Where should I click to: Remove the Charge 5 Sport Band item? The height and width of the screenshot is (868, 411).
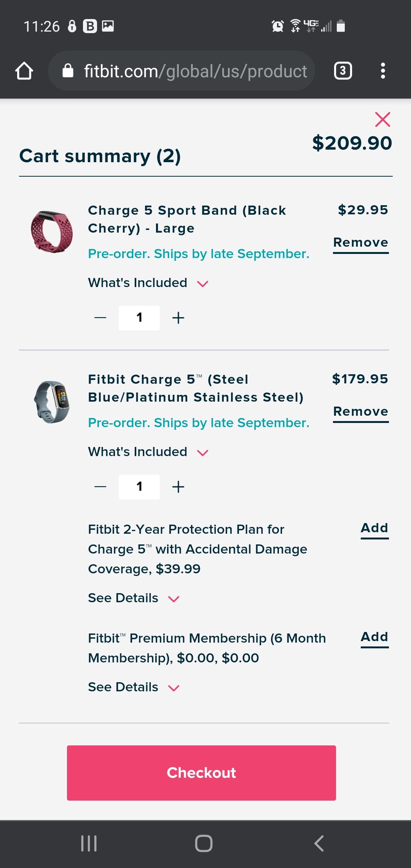coord(360,243)
